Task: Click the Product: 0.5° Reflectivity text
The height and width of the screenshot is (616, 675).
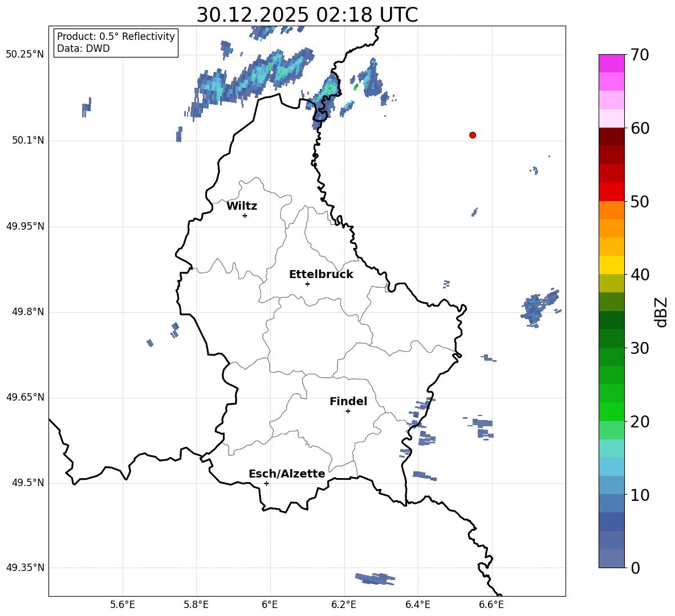Action: pyautogui.click(x=116, y=36)
